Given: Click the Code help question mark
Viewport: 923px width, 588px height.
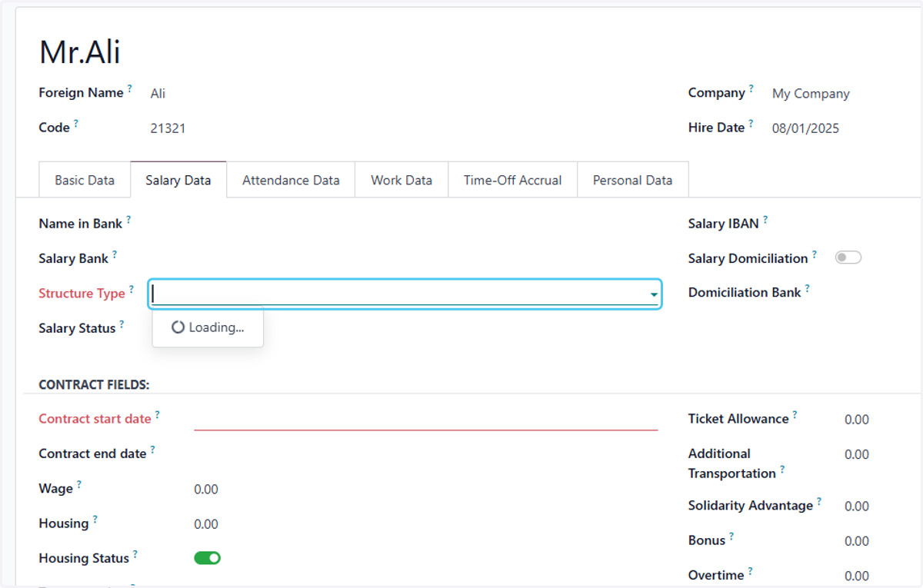Looking at the screenshot, I should click(x=75, y=123).
